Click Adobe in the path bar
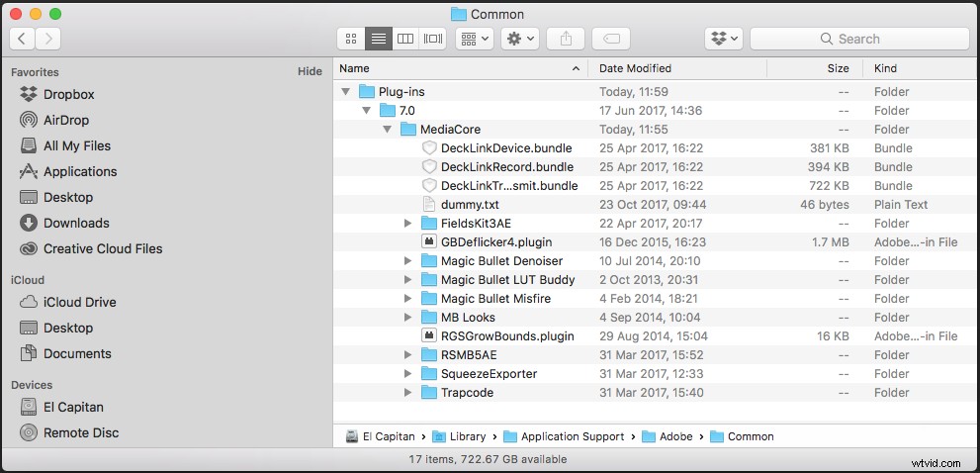This screenshot has height=473, width=980. pos(668,436)
